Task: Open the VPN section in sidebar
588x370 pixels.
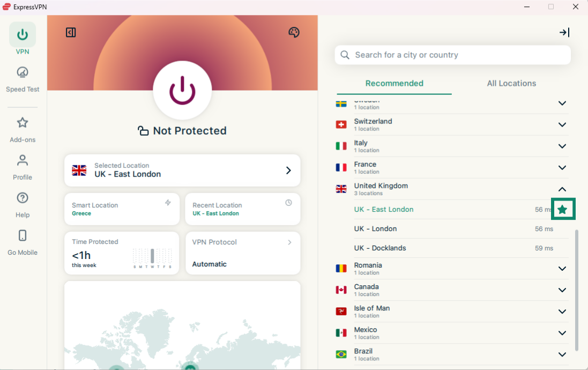Action: click(23, 39)
